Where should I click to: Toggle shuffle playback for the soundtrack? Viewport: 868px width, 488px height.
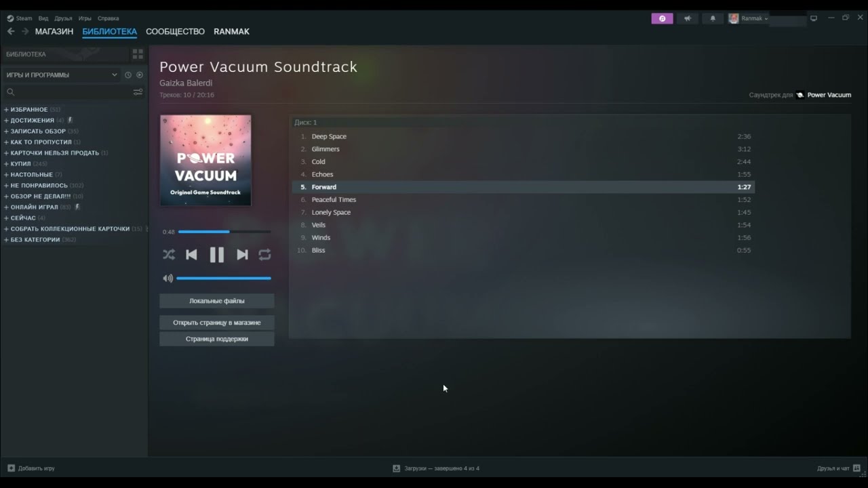[169, 255]
